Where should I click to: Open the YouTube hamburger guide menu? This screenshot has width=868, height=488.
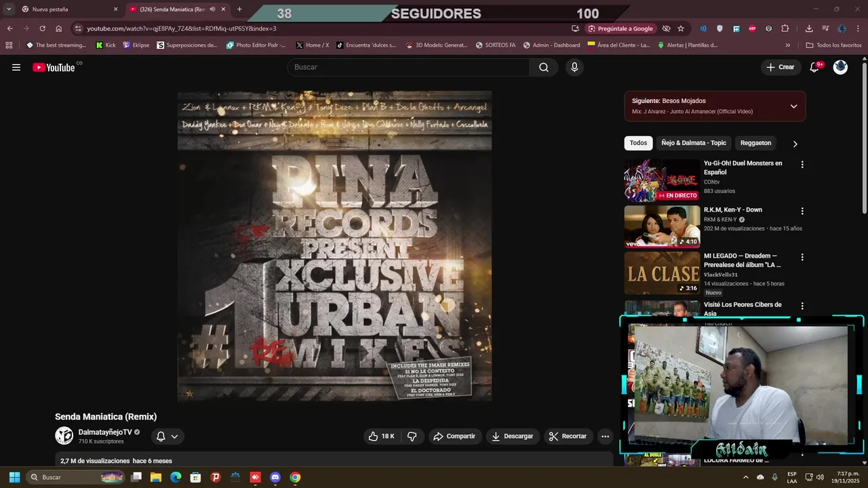tap(16, 67)
